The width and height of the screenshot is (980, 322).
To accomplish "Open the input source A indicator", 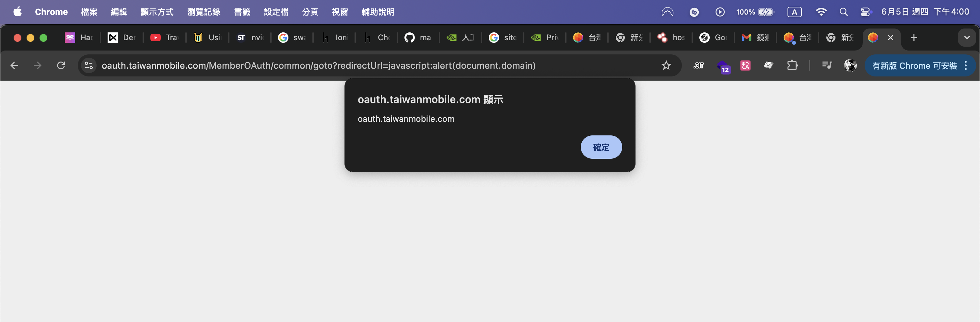I will coord(794,12).
